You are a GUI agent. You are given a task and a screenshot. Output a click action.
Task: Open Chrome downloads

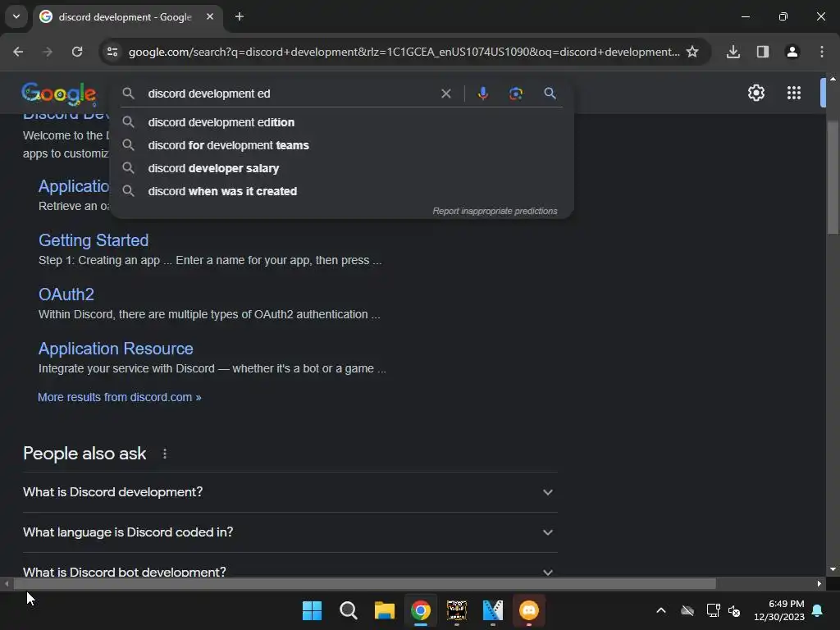click(x=733, y=52)
